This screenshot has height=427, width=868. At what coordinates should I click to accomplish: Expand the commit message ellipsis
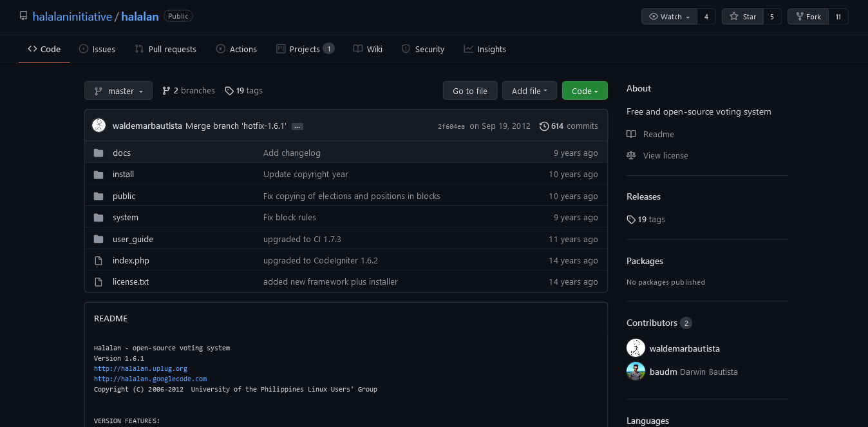(x=297, y=126)
